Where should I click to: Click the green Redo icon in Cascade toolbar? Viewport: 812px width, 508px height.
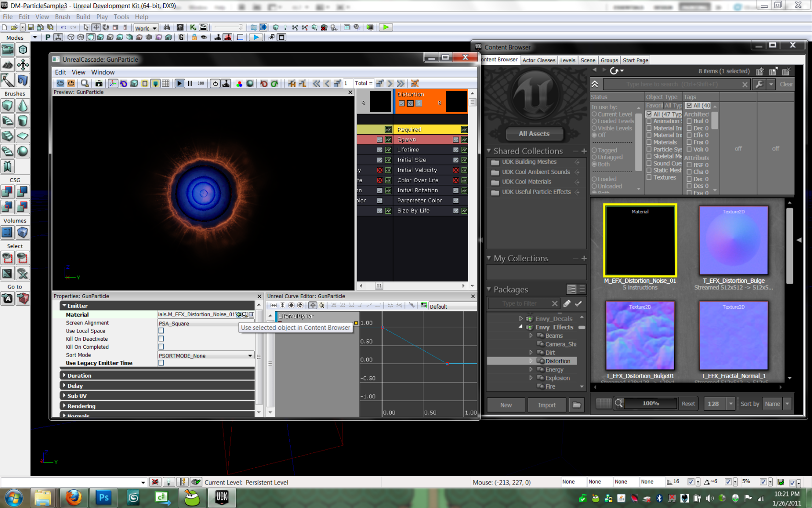click(x=274, y=83)
